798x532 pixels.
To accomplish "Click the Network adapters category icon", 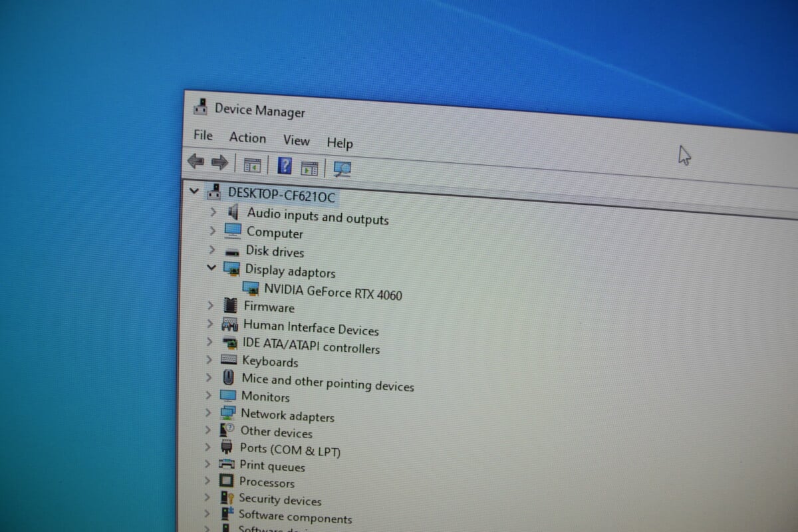I will pos(228,412).
